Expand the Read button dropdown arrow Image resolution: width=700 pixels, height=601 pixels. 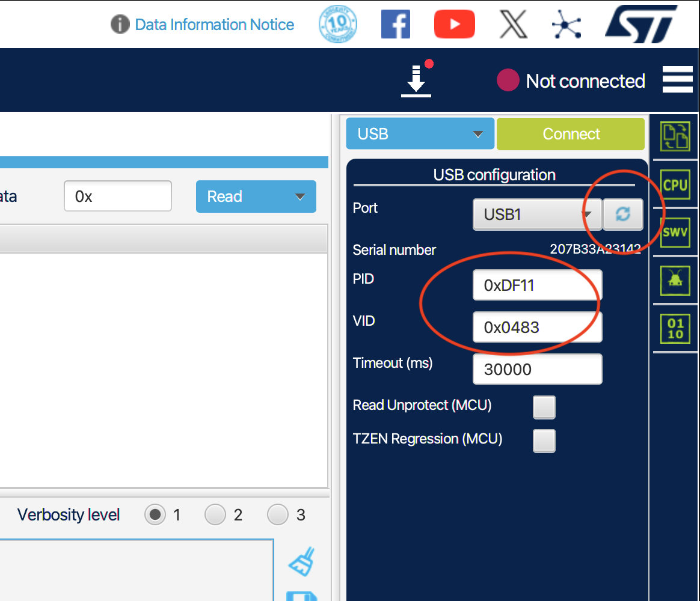click(299, 197)
